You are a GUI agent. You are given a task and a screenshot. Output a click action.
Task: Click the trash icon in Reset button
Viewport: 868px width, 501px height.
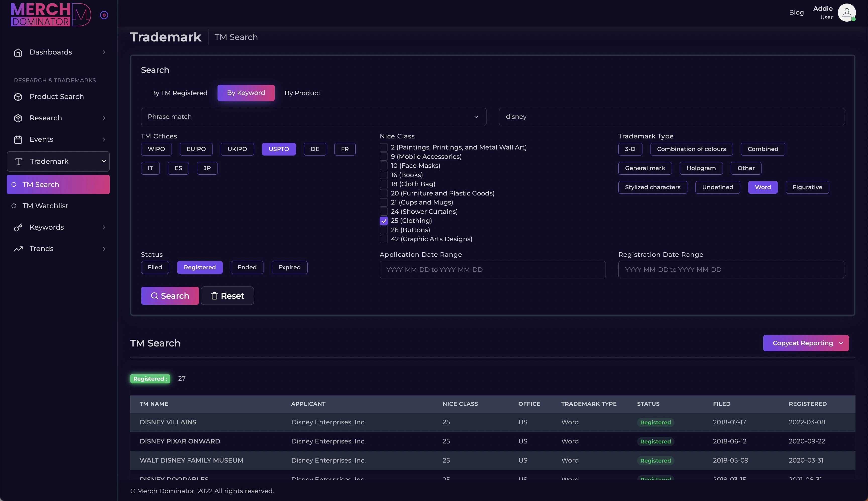click(214, 295)
